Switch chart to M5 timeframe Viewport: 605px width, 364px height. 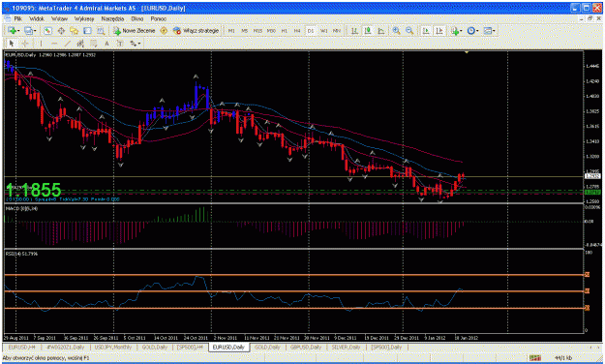[x=245, y=30]
